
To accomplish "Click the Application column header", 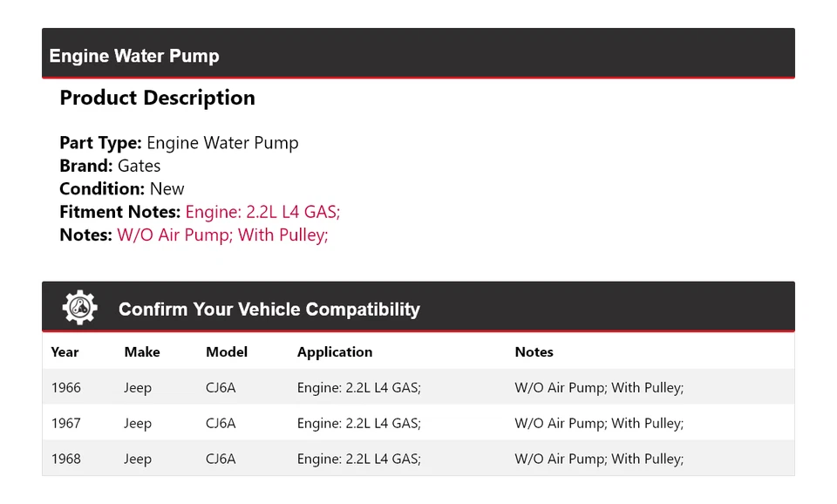I will pos(335,352).
